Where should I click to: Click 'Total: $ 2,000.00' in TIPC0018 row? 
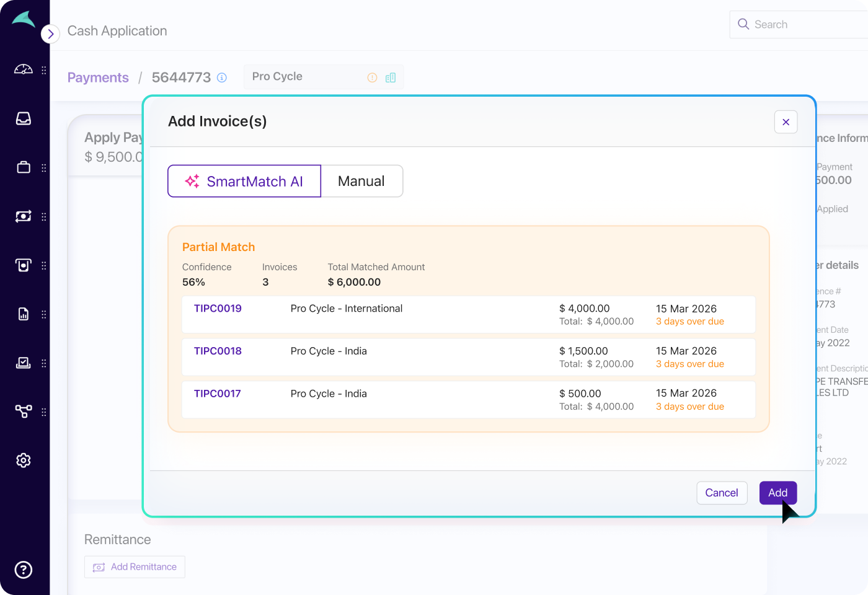pos(596,364)
